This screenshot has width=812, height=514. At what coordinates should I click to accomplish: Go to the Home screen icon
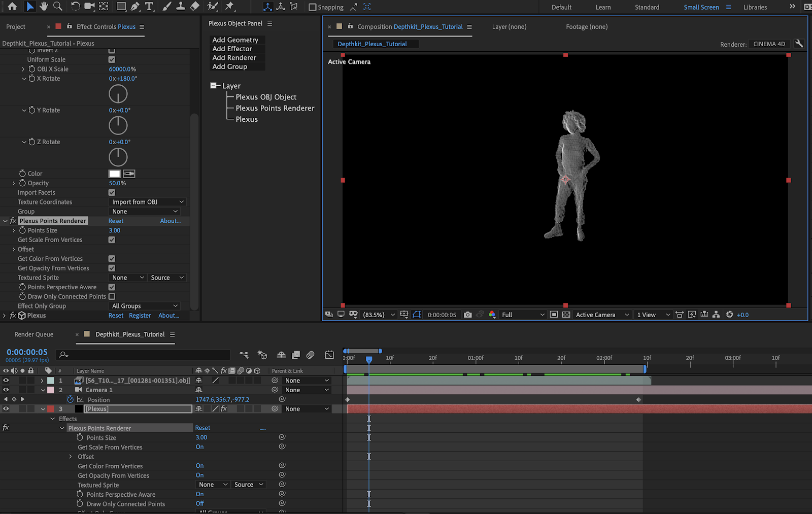click(x=12, y=7)
